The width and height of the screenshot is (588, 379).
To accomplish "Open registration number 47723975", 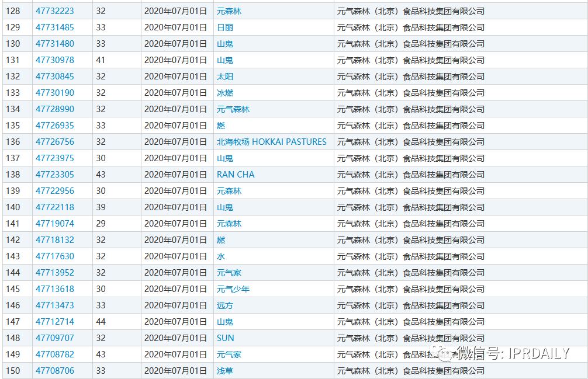I will 55,158.
